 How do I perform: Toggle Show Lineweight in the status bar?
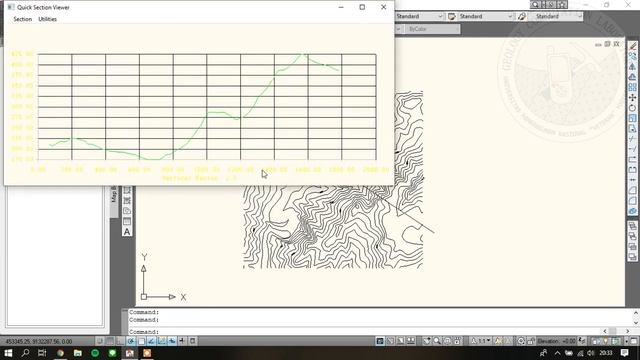tap(182, 341)
